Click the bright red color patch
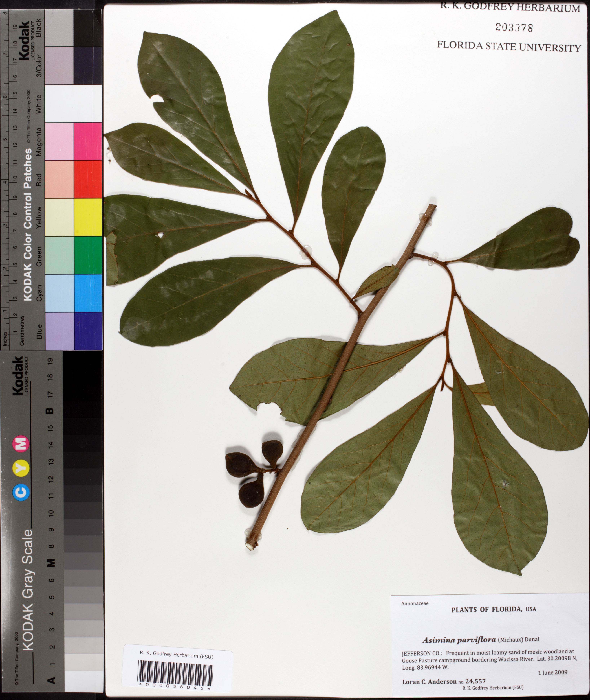590x700 pixels. pos(88,179)
